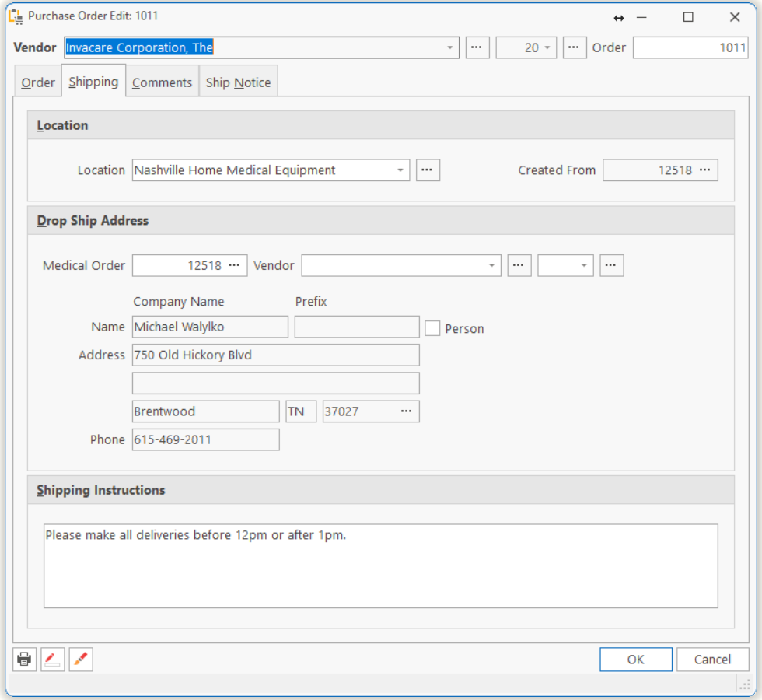This screenshot has width=762, height=700.
Task: Click the Cancel button
Action: point(712,660)
